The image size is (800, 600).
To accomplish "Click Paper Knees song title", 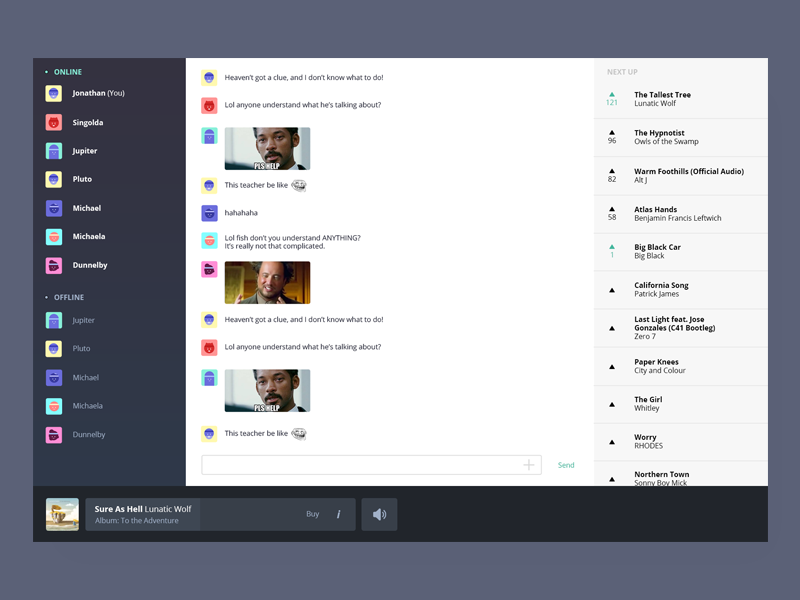I will coord(656,362).
